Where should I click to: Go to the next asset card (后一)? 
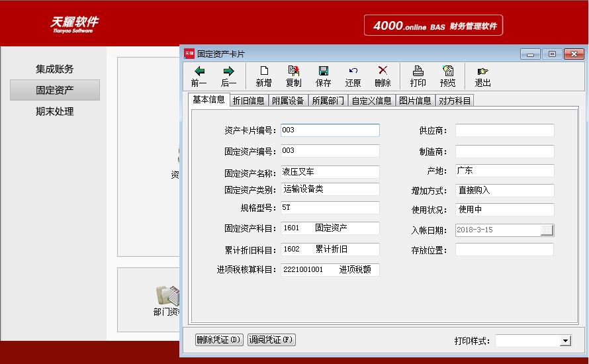228,76
